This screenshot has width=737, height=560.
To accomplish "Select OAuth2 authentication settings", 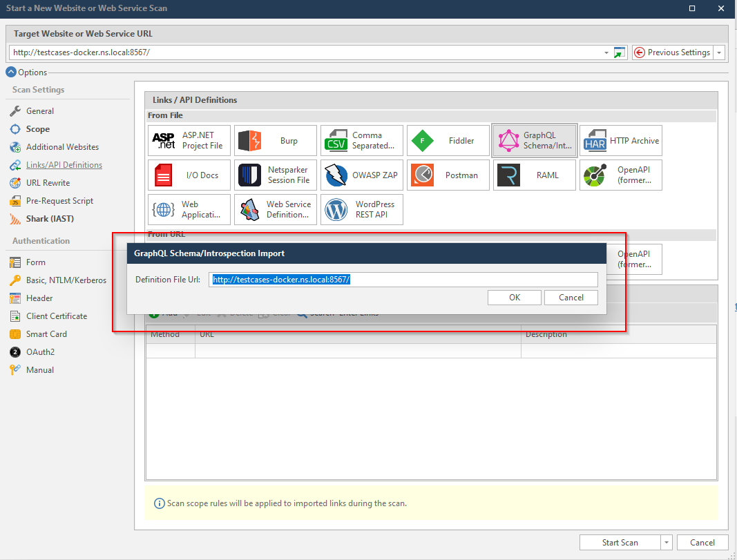I will pyautogui.click(x=40, y=352).
